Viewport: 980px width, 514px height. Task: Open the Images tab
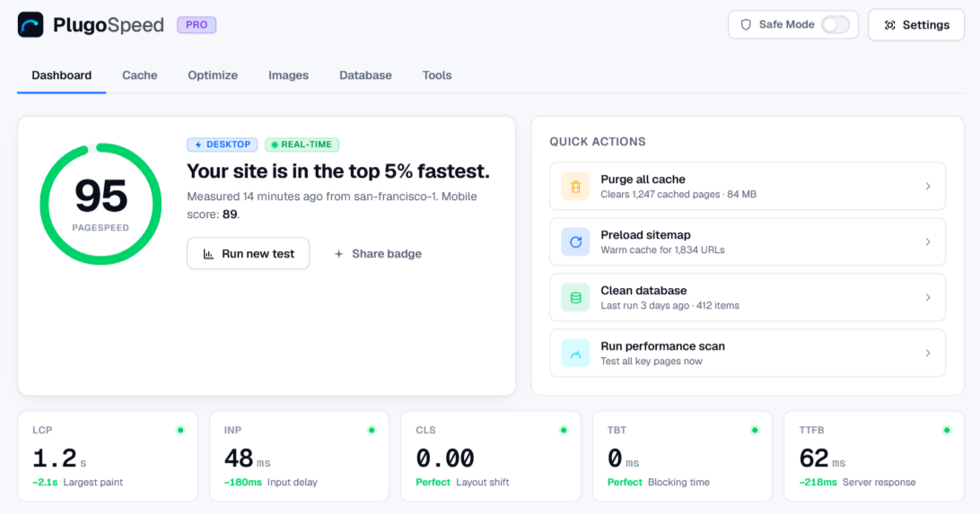tap(288, 75)
